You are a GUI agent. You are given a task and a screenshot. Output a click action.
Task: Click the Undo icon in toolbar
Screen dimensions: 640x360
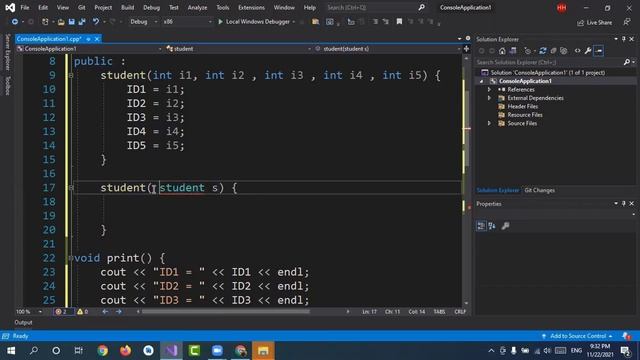[96, 22]
